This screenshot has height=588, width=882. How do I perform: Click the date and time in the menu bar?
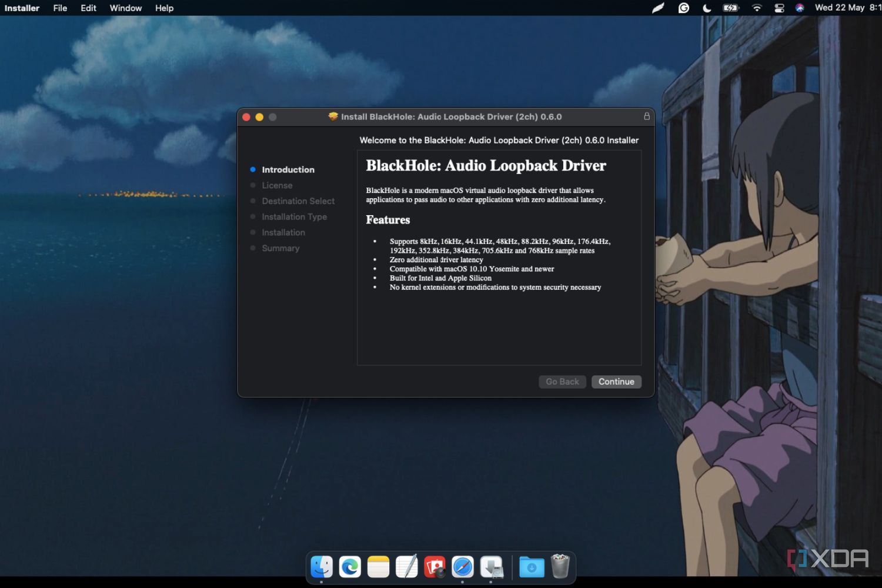[848, 8]
